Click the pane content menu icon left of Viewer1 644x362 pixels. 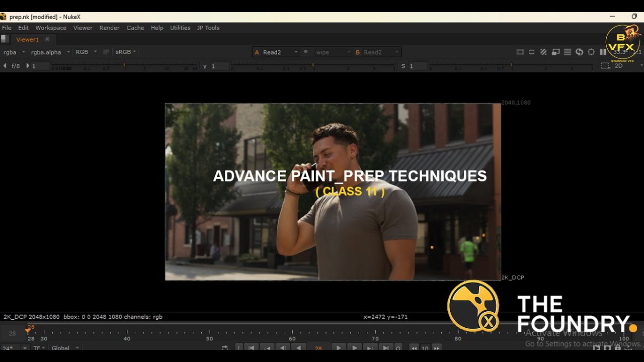coord(5,39)
